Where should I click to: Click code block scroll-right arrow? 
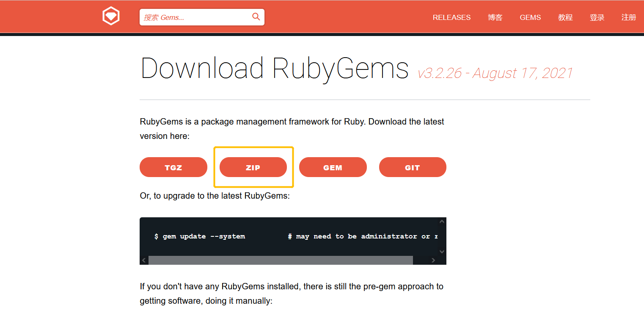[x=433, y=261]
